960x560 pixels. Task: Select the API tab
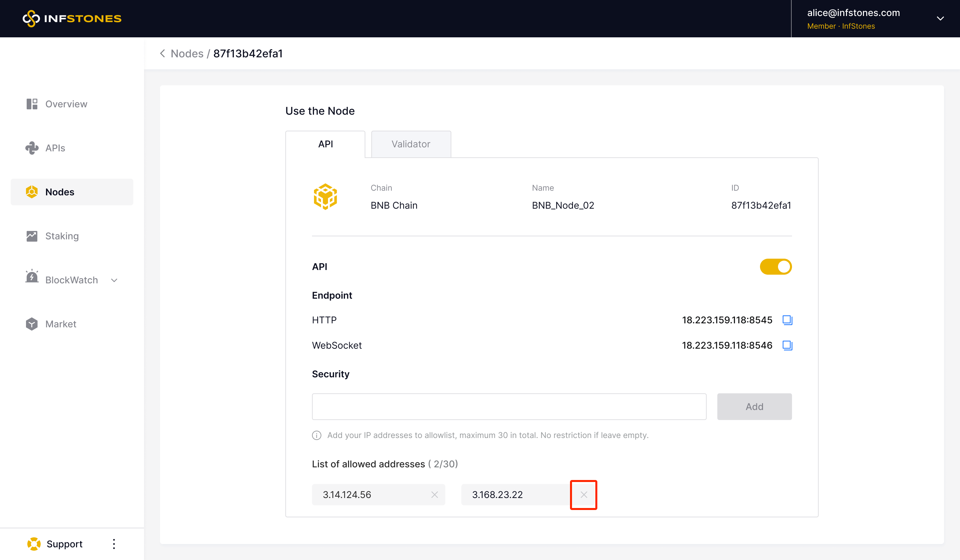point(325,144)
